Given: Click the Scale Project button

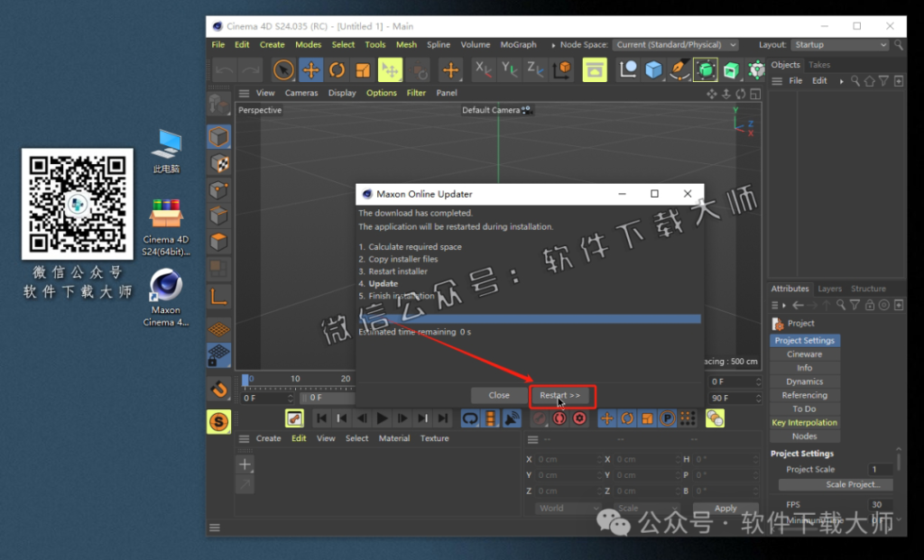Looking at the screenshot, I should click(x=836, y=484).
